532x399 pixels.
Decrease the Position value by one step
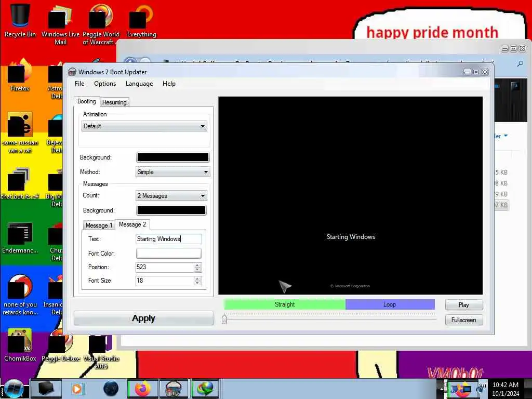198,270
